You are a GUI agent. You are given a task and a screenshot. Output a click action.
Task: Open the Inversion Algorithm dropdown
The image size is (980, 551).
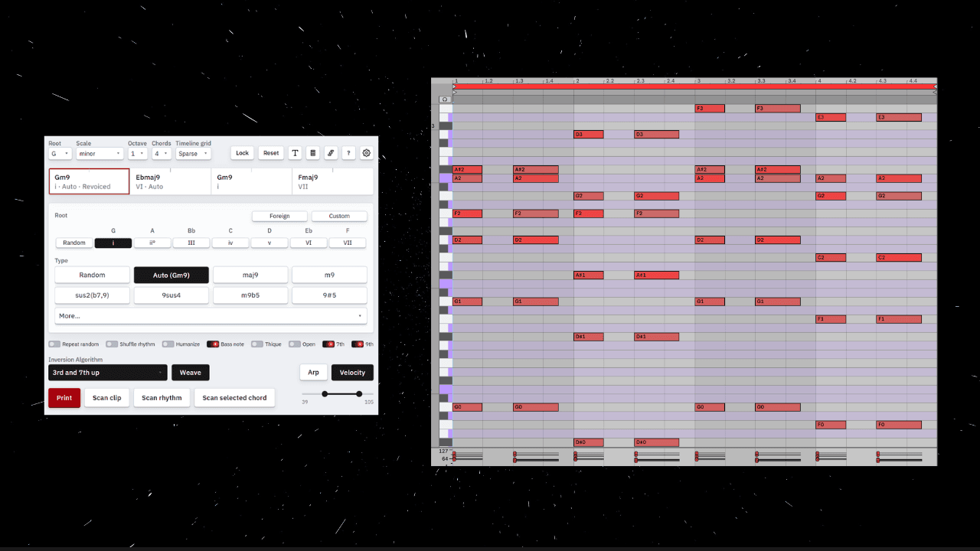[x=108, y=373]
